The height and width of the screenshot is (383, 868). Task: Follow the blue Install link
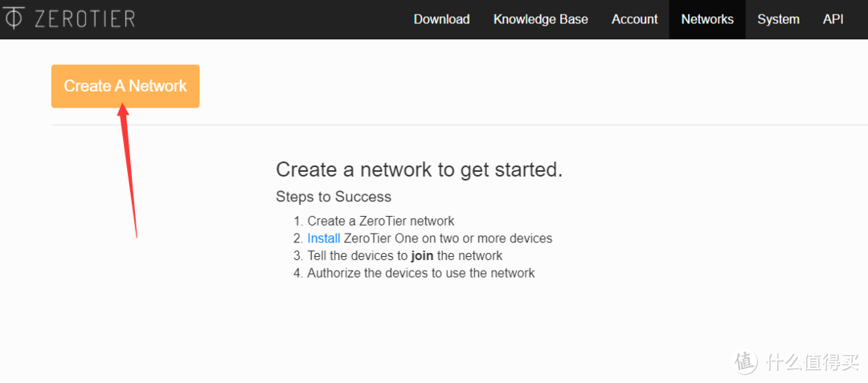[323, 238]
